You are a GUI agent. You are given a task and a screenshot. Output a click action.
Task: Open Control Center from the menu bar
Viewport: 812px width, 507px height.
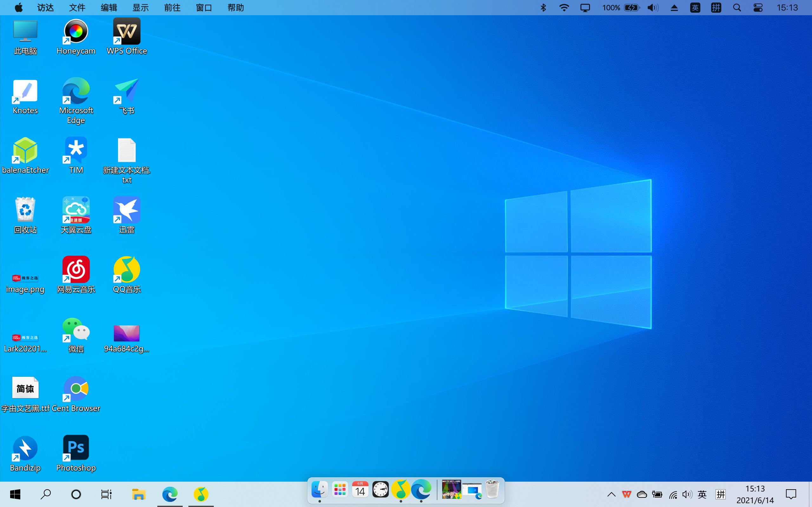pos(758,7)
